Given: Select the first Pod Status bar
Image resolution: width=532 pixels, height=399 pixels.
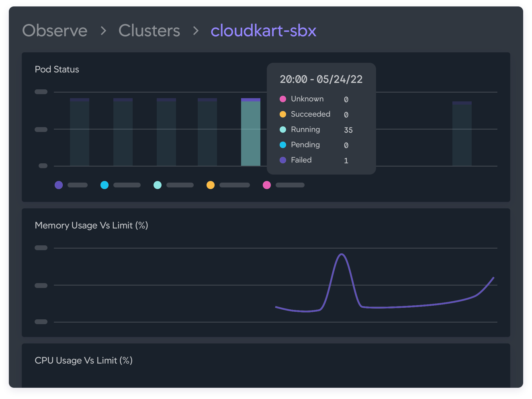Looking at the screenshot, I should [x=80, y=132].
